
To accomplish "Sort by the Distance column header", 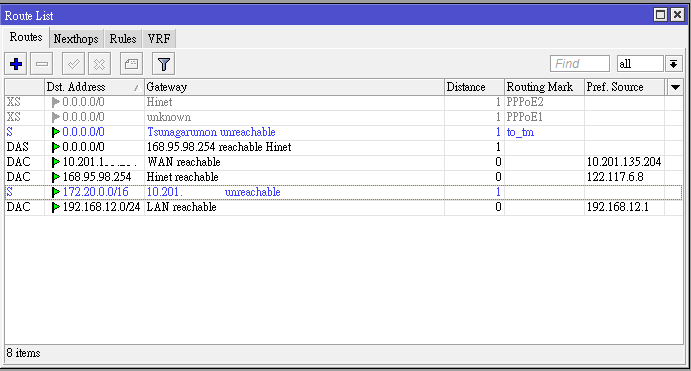I will 474,87.
